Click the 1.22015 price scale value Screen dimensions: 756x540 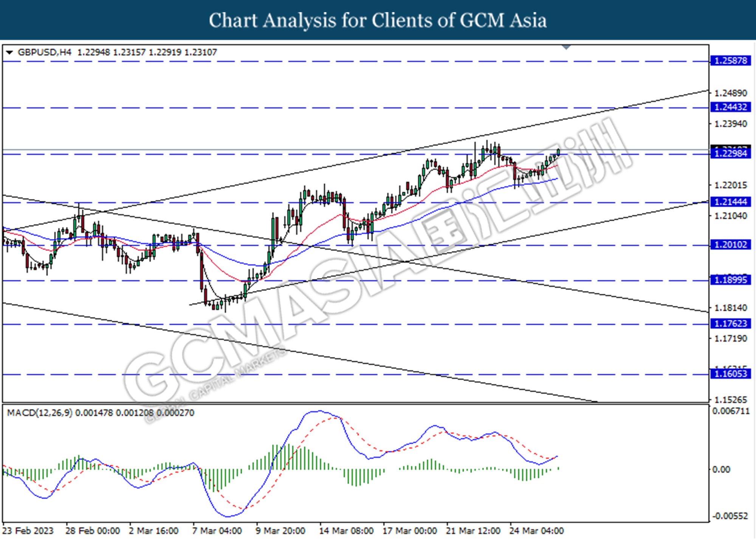[x=731, y=185]
